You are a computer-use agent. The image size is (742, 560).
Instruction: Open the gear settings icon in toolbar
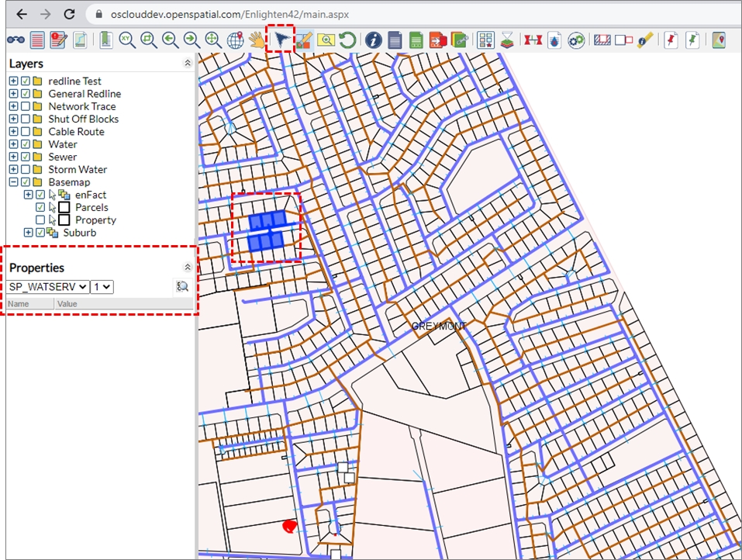[575, 40]
